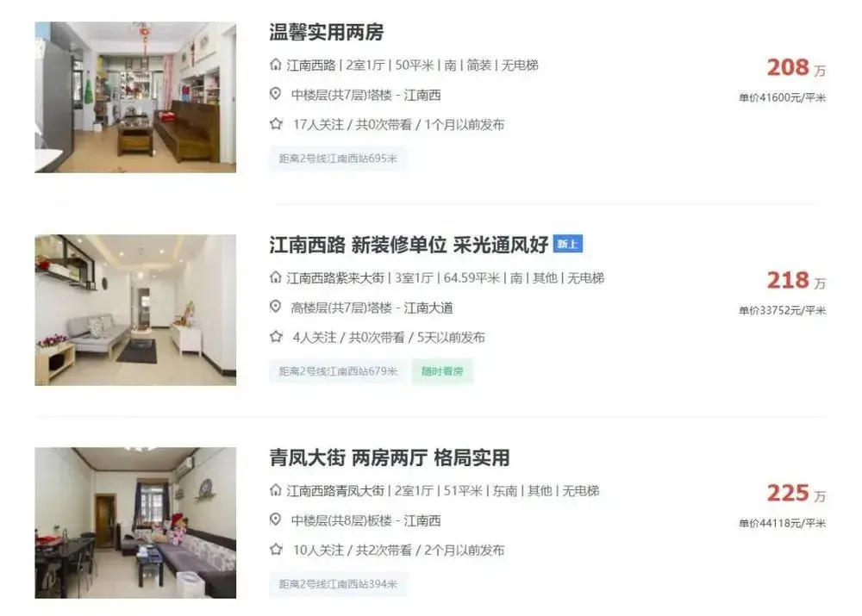
Task: Click the star icon beside 17人关注
Action: click(x=276, y=124)
